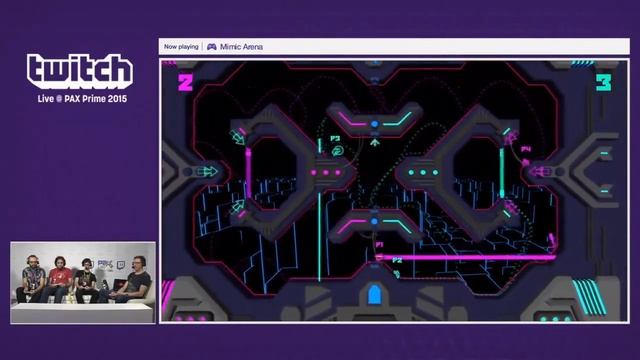Click the Twitch glitch icon in the webcam feed
Screen dimensions: 640x360
click(x=121, y=265)
